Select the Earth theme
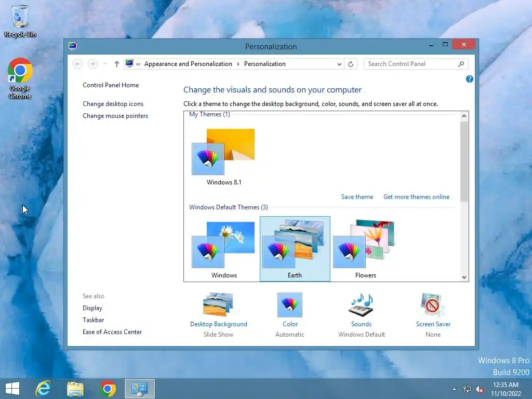 [295, 249]
